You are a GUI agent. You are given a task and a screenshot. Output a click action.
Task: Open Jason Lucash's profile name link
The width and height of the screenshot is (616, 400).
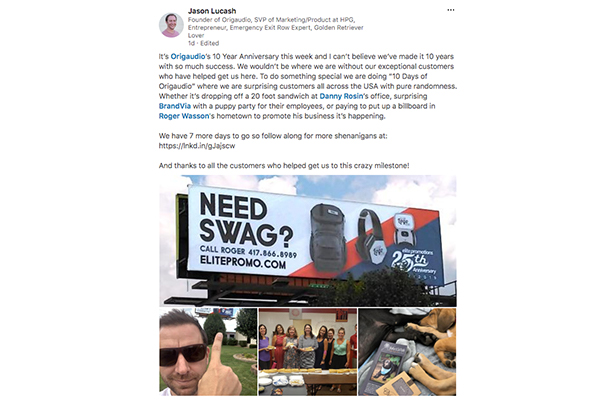(212, 11)
